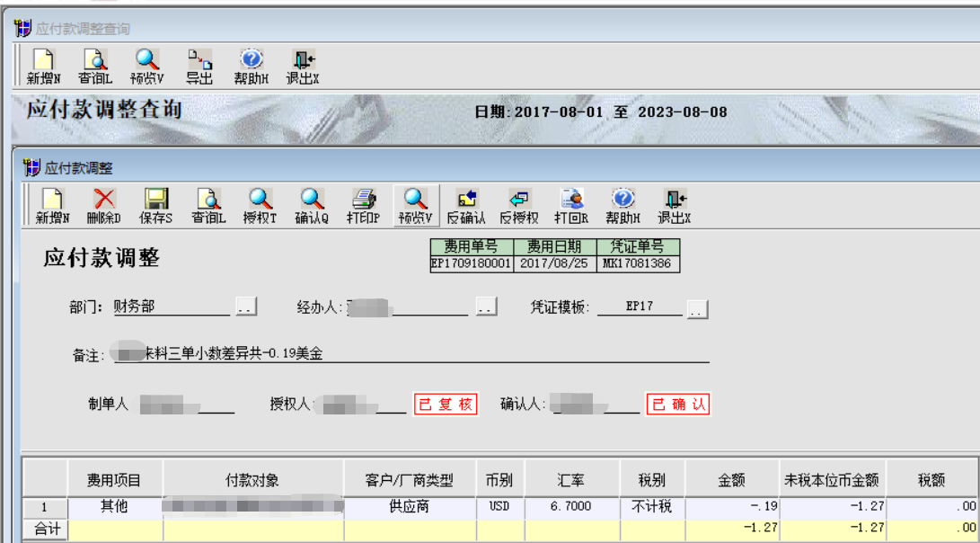
Task: Click the 已确认 status stamp
Action: [x=678, y=405]
